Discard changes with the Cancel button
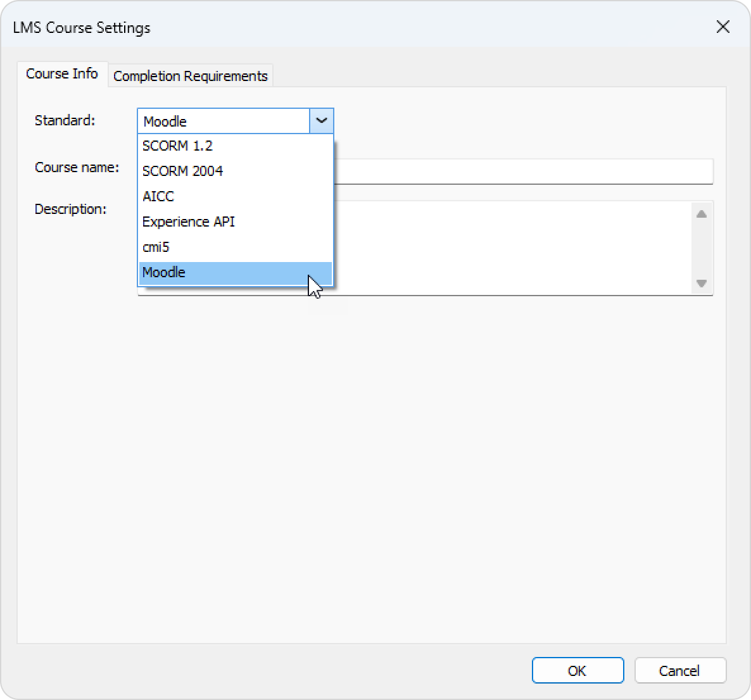This screenshot has width=751, height=700. (x=679, y=671)
